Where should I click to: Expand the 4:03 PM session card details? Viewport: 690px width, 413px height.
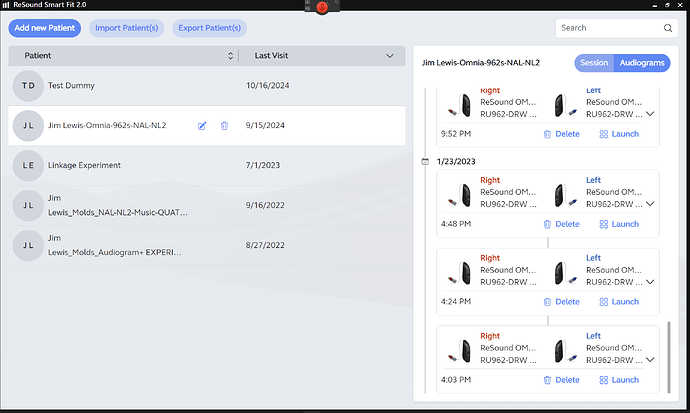coord(650,360)
